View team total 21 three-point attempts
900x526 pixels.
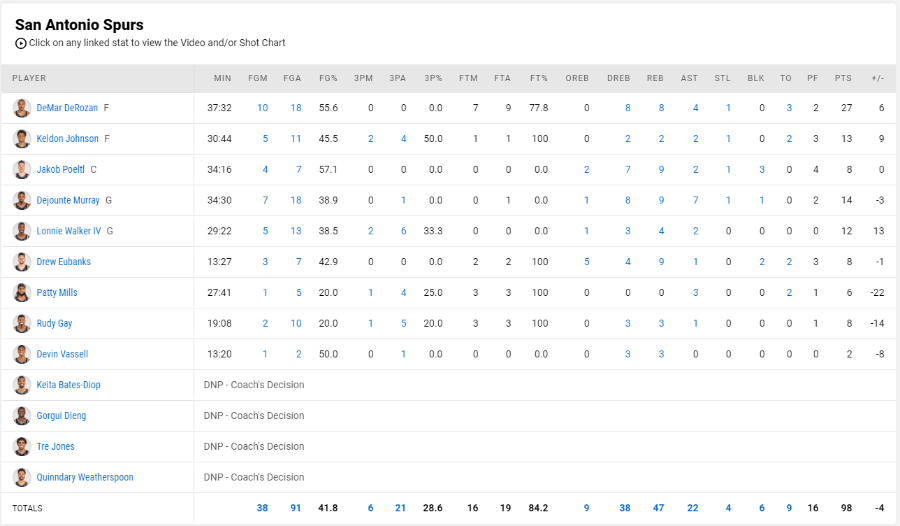(401, 508)
